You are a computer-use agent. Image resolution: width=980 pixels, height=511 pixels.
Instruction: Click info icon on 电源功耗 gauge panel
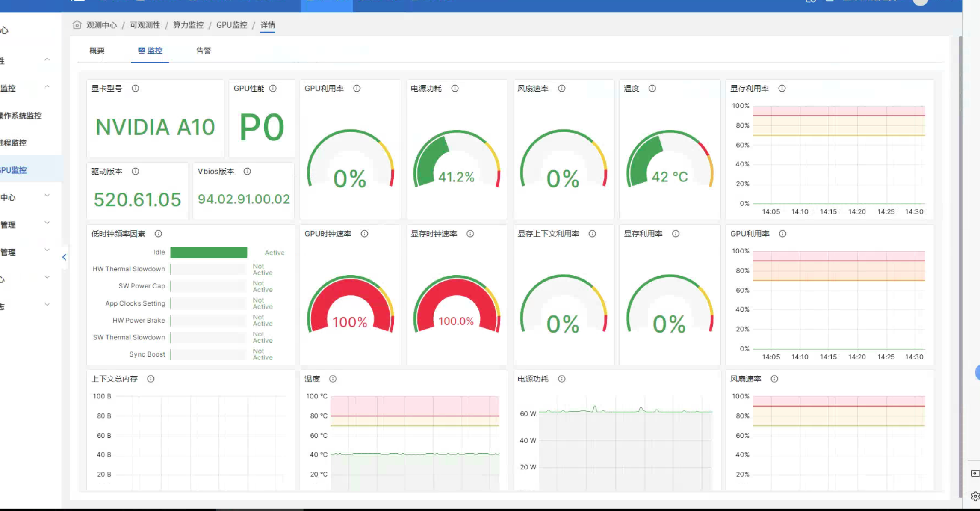(x=455, y=89)
